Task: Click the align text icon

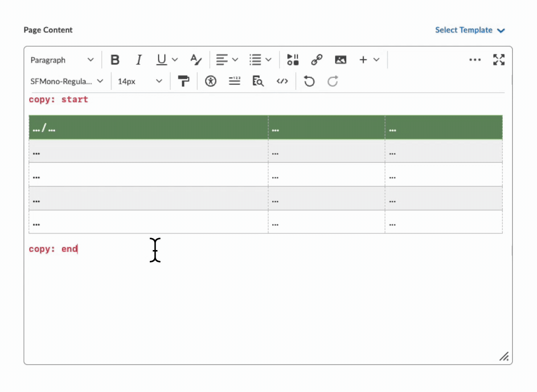Action: (222, 60)
